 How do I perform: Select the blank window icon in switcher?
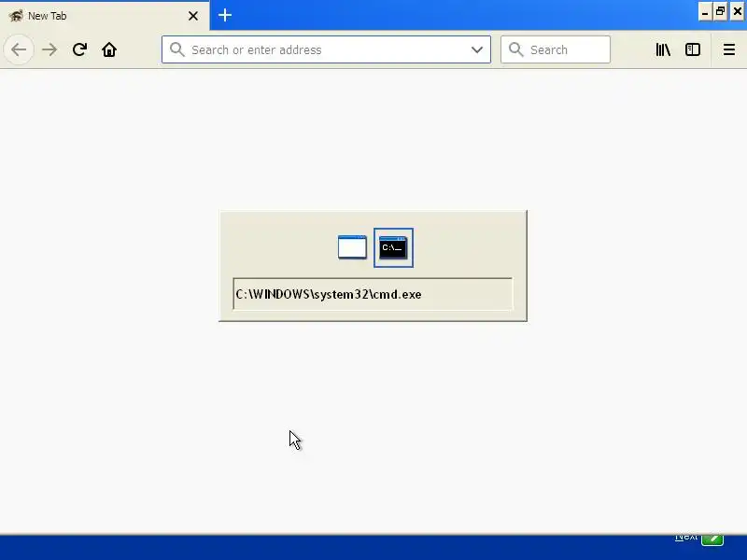click(352, 247)
